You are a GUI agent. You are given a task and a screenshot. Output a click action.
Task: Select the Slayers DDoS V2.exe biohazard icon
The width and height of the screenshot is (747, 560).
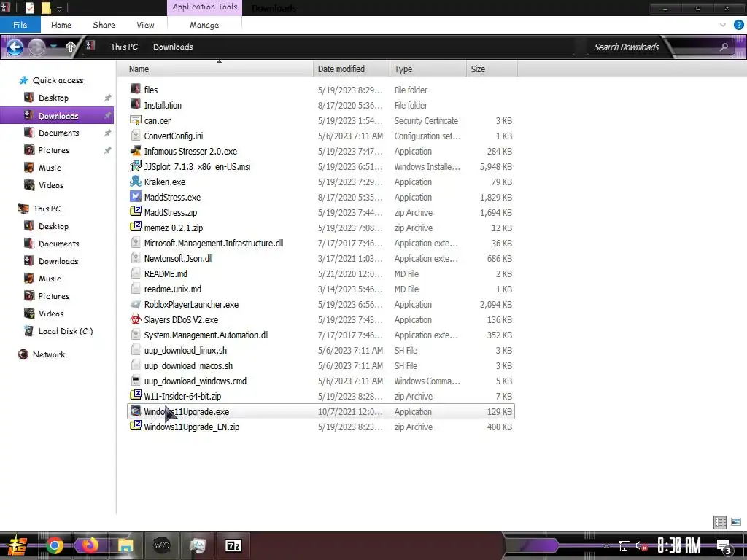(136, 319)
